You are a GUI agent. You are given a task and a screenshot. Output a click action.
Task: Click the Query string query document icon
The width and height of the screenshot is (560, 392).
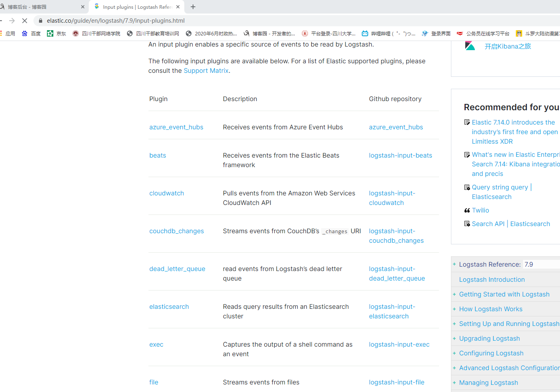tap(467, 187)
